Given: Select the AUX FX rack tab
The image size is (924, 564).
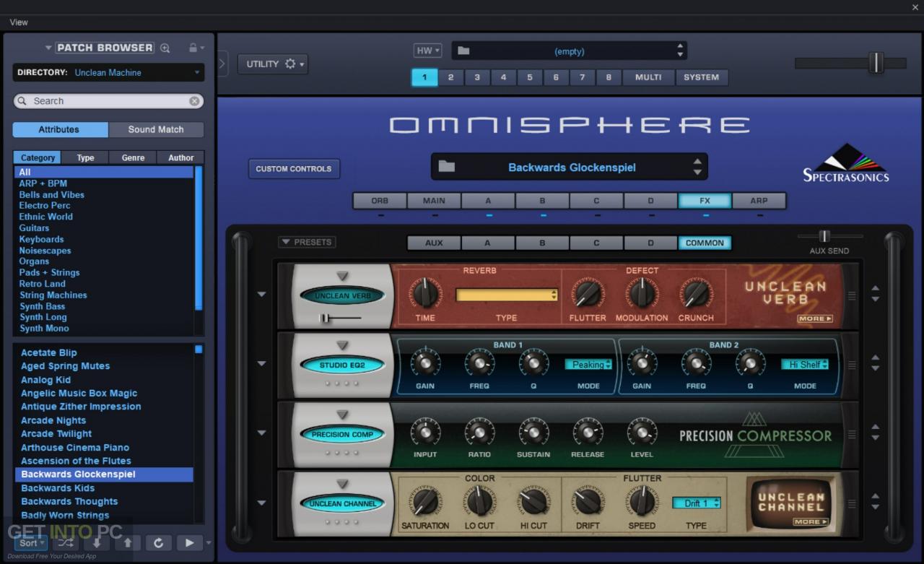Looking at the screenshot, I should [x=434, y=243].
